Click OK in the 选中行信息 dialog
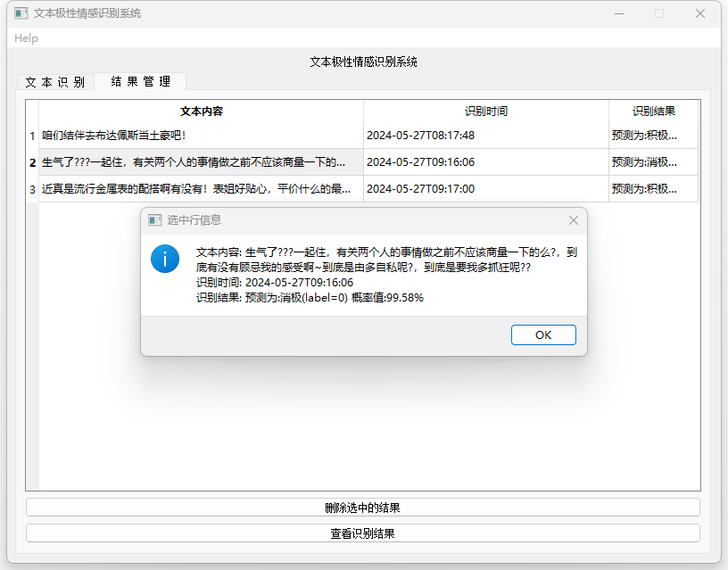The width and height of the screenshot is (728, 570). point(543,335)
